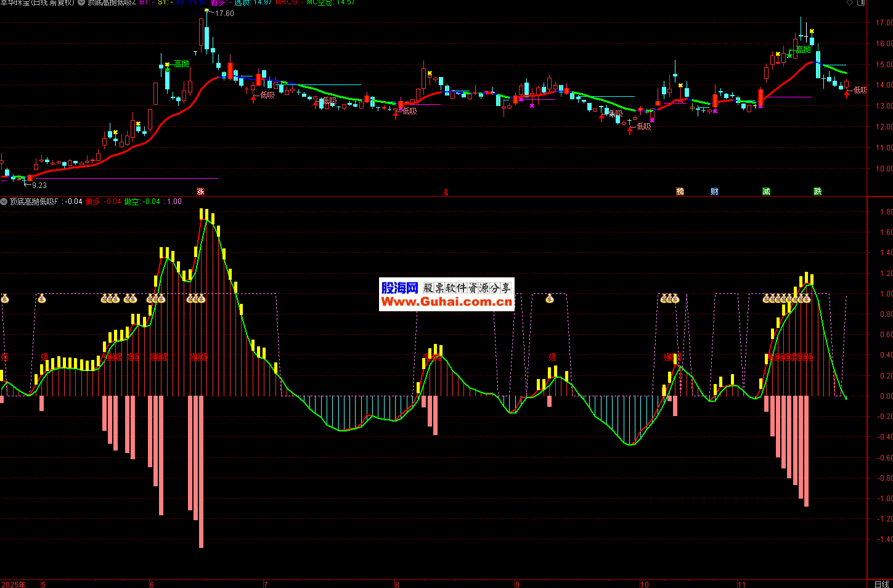Click the 17.60 high price label

224,14
